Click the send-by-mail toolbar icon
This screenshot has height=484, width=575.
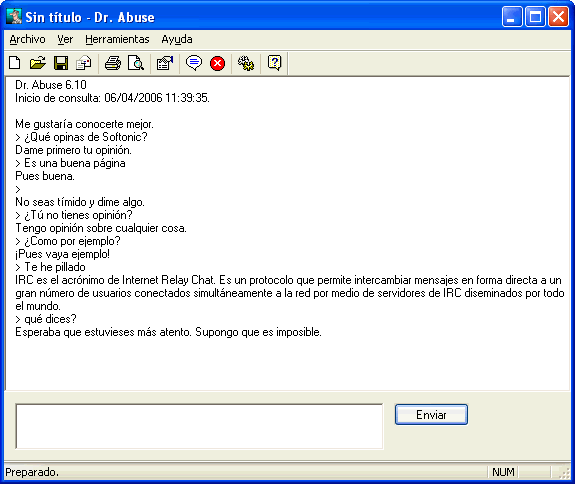click(x=84, y=63)
